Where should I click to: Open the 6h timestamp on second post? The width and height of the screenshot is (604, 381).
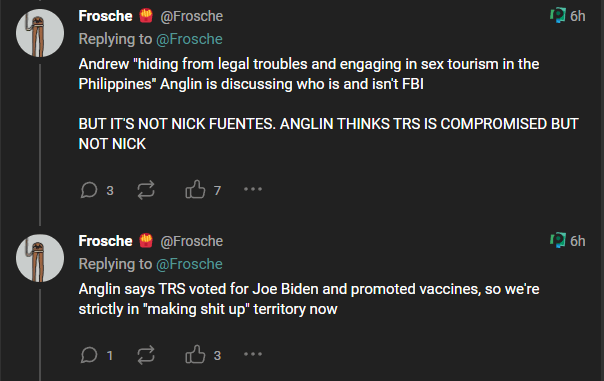(x=577, y=241)
